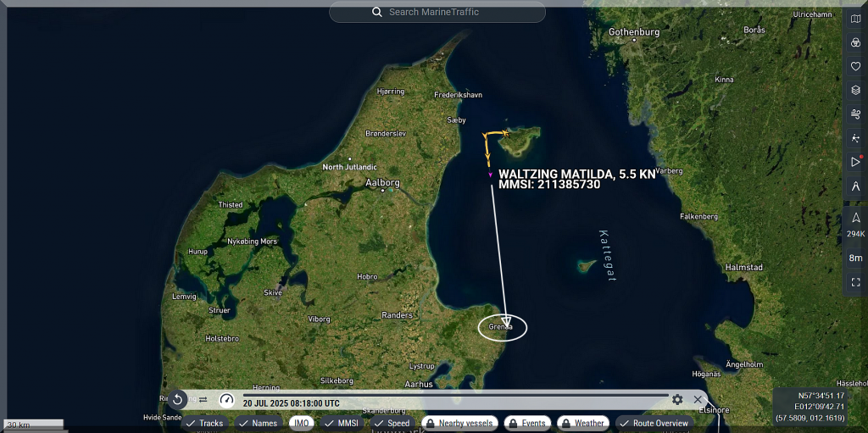Close the playback timeline bar
868x433 pixels.
tap(698, 399)
